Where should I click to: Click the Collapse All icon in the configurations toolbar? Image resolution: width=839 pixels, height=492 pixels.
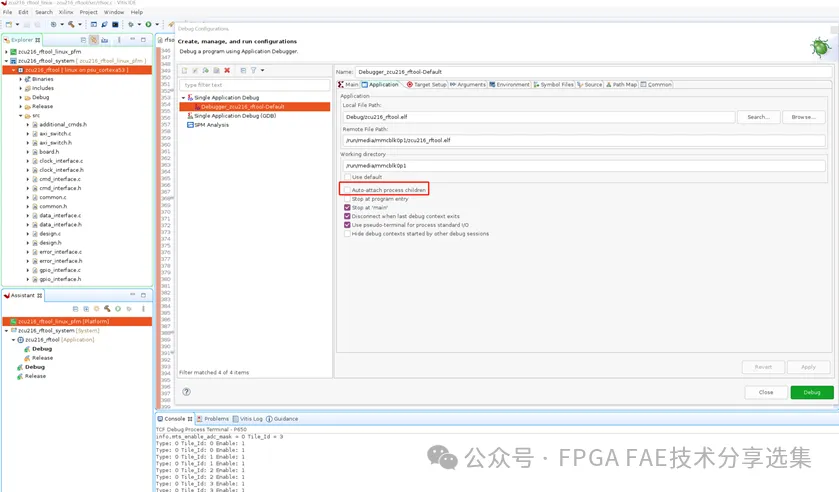click(x=243, y=71)
